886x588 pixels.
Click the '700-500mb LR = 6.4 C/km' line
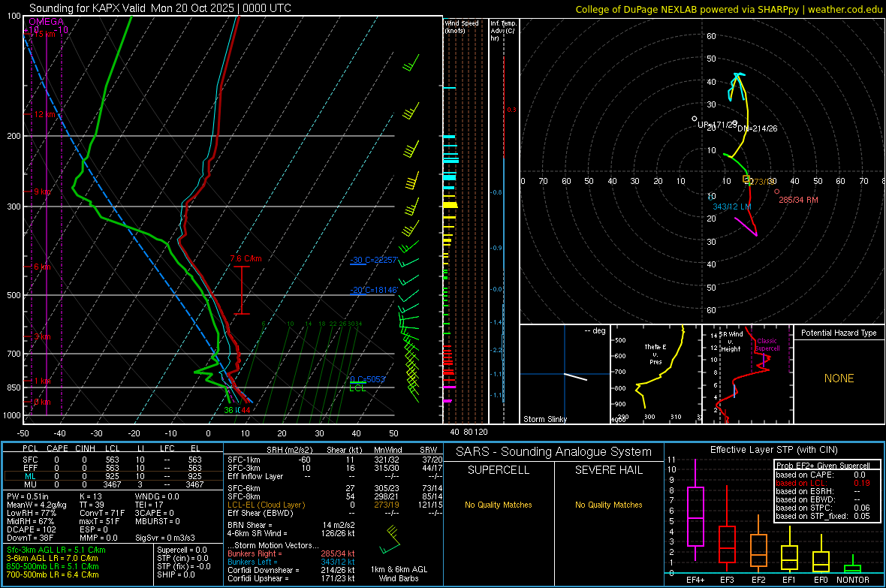(x=53, y=574)
